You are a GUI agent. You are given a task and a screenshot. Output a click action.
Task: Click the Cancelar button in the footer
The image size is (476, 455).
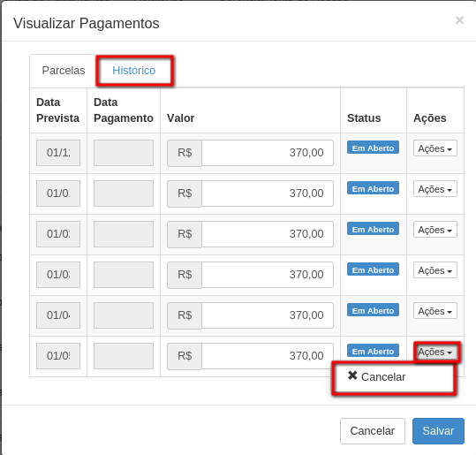(372, 430)
